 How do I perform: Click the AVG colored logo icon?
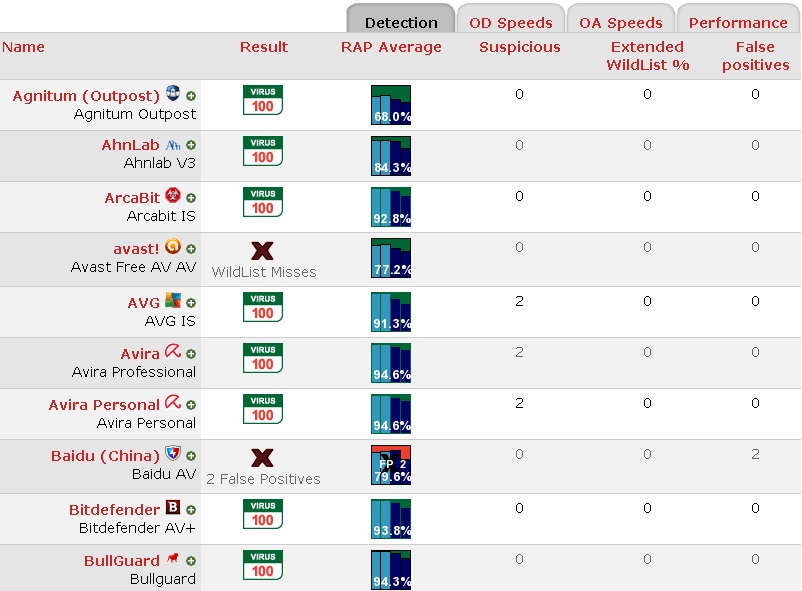click(173, 300)
